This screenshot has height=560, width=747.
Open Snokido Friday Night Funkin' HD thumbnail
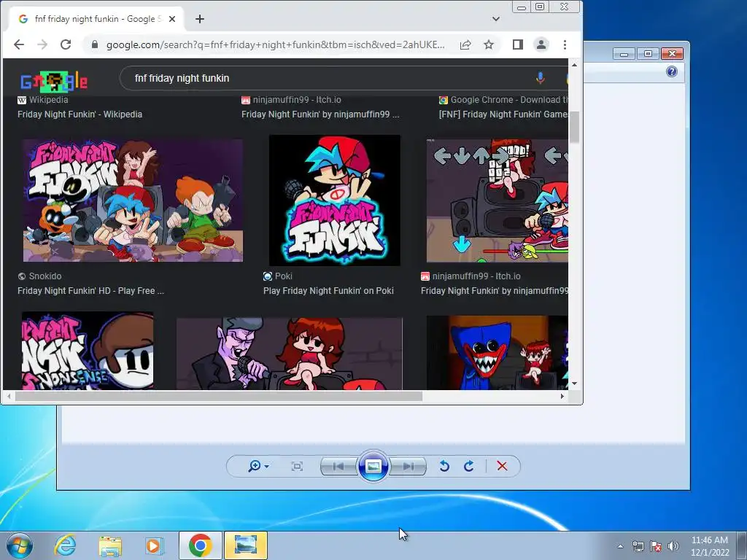(x=133, y=201)
